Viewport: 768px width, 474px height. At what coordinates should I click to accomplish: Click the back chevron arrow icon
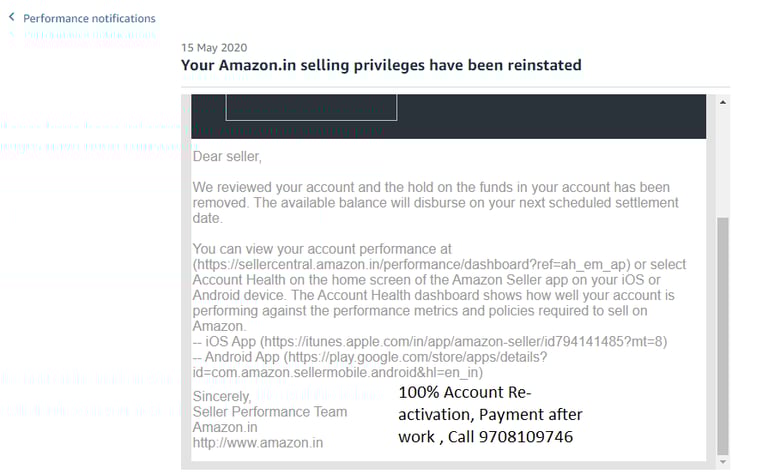click(x=12, y=18)
